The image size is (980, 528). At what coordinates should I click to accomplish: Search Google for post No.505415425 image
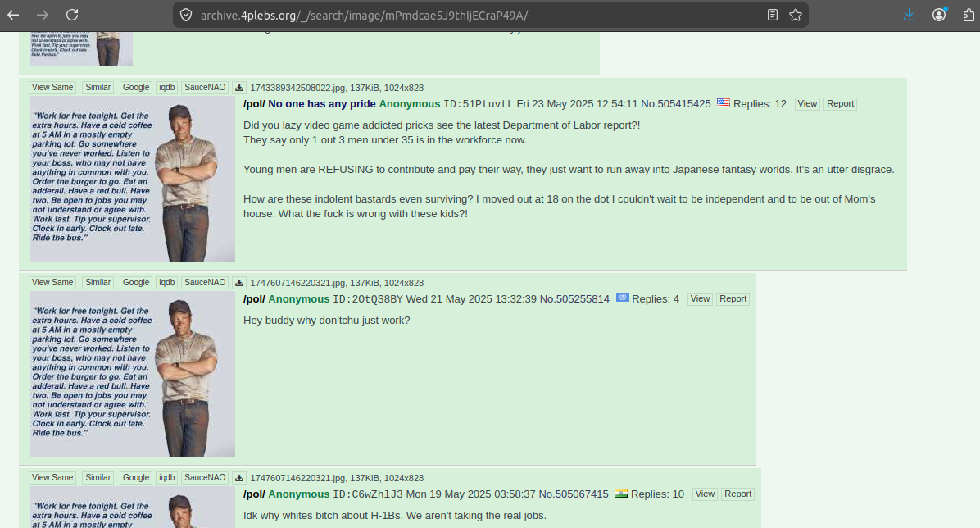pyautogui.click(x=136, y=88)
